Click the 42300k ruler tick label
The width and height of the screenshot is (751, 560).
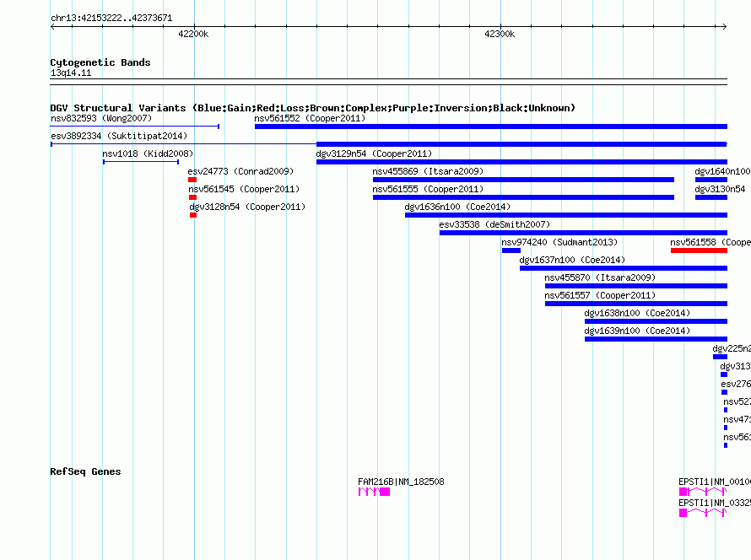[500, 34]
